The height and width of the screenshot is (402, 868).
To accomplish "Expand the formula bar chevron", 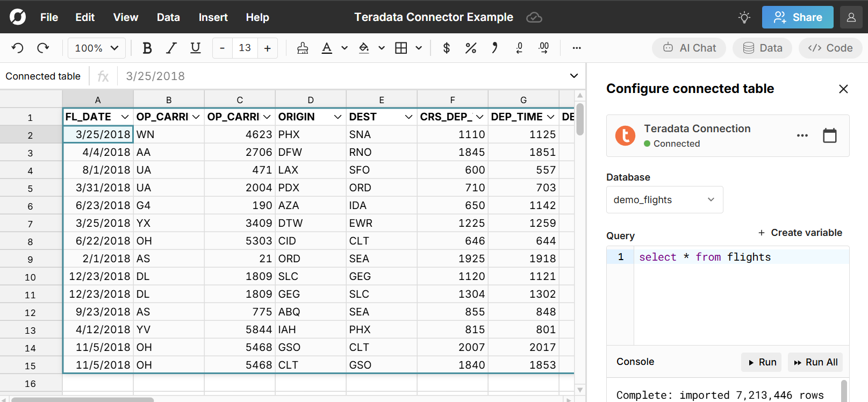I will [574, 76].
